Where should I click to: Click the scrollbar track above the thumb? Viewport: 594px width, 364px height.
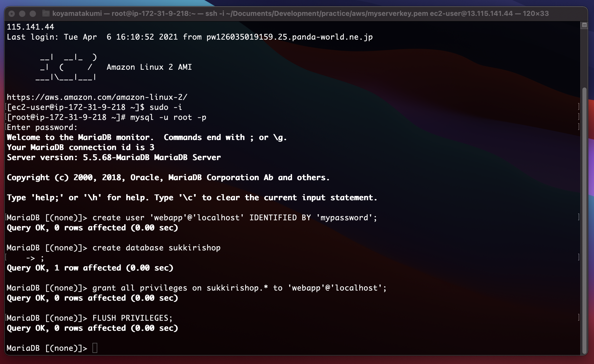(584, 58)
